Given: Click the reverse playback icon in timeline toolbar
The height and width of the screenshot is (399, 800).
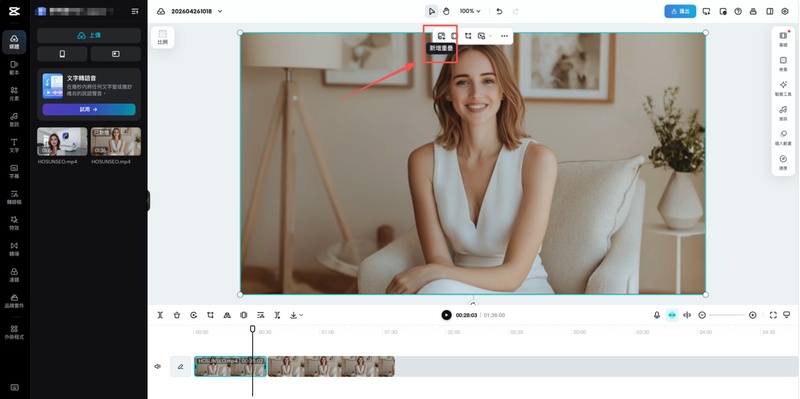Looking at the screenshot, I should (193, 315).
